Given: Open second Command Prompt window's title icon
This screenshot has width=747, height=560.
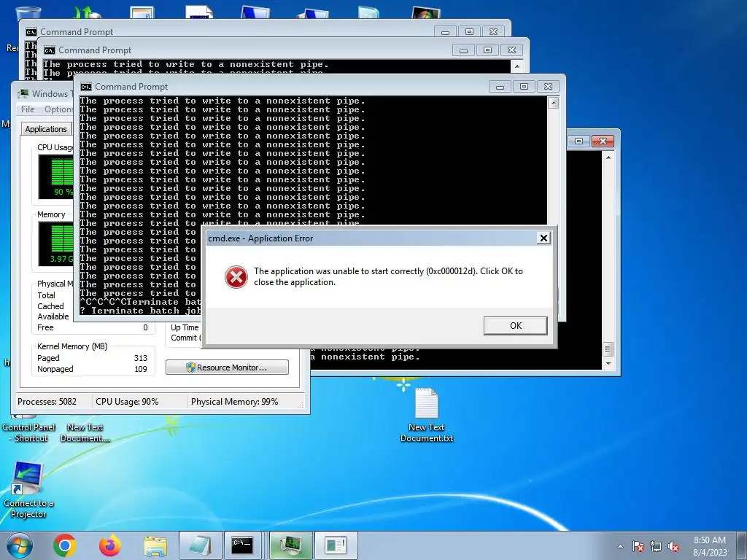Looking at the screenshot, I should (49, 50).
